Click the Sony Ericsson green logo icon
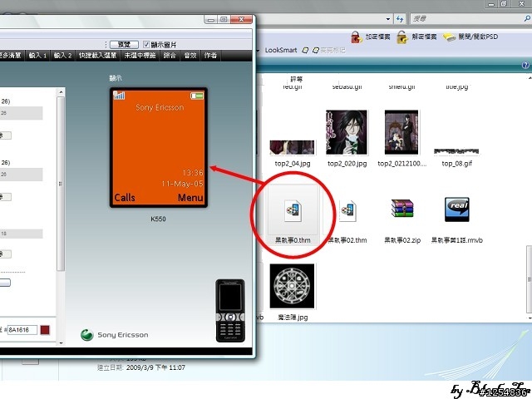 tap(87, 335)
